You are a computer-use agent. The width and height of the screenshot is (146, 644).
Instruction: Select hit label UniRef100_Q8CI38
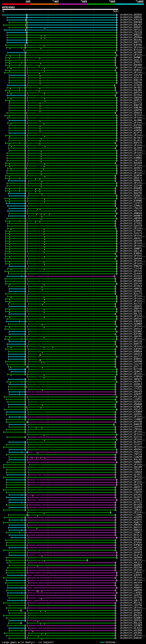tap(131, 251)
